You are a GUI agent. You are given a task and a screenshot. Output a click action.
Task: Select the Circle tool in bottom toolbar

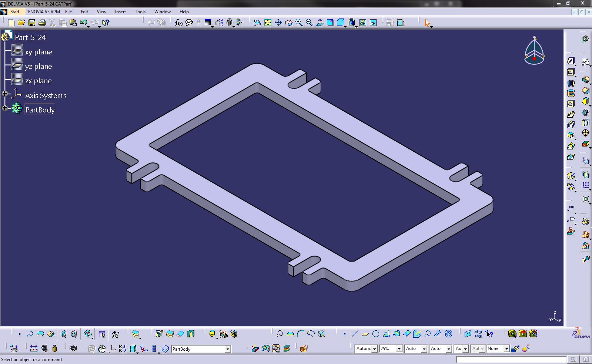pos(375,334)
